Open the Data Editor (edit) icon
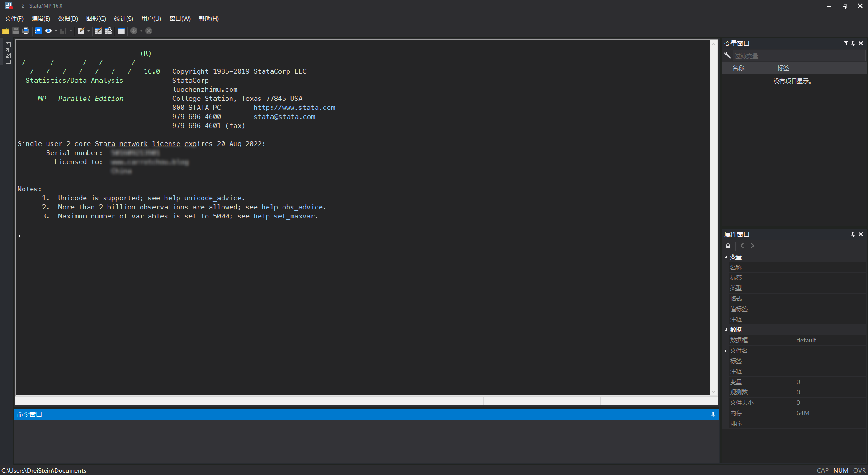The height and width of the screenshot is (475, 868). coord(98,31)
